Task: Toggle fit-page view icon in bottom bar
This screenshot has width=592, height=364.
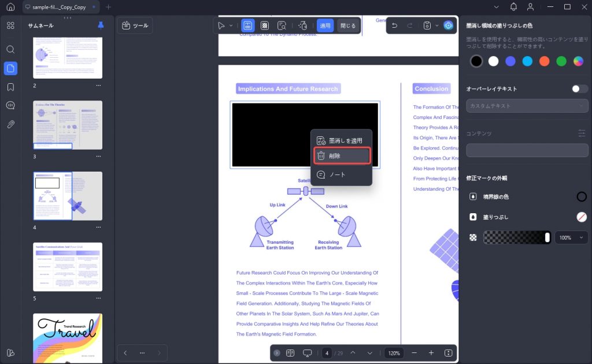Action: click(x=448, y=353)
